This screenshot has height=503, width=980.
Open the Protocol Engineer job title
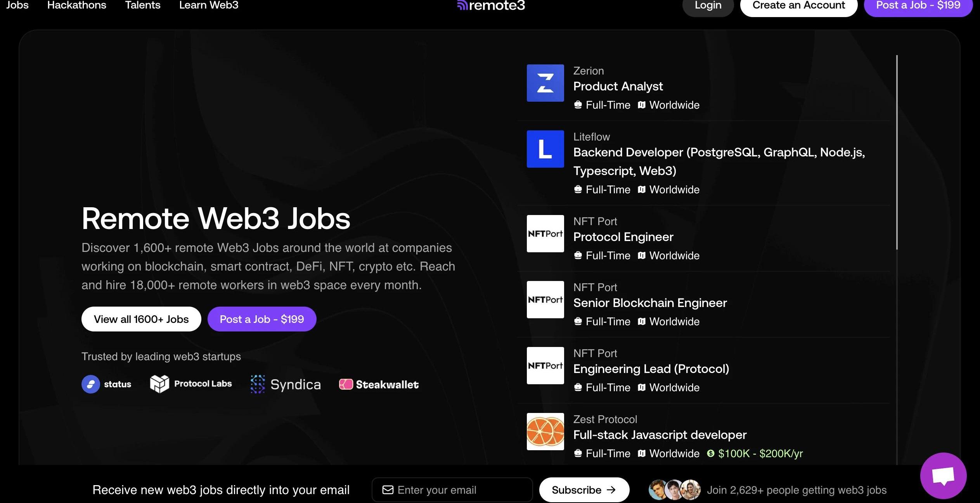(623, 237)
